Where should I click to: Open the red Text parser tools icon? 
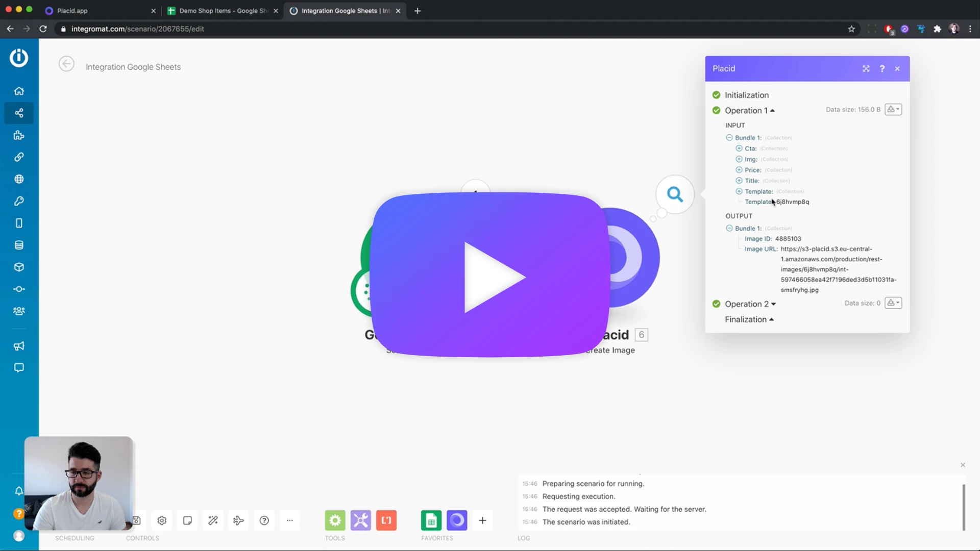(x=386, y=520)
